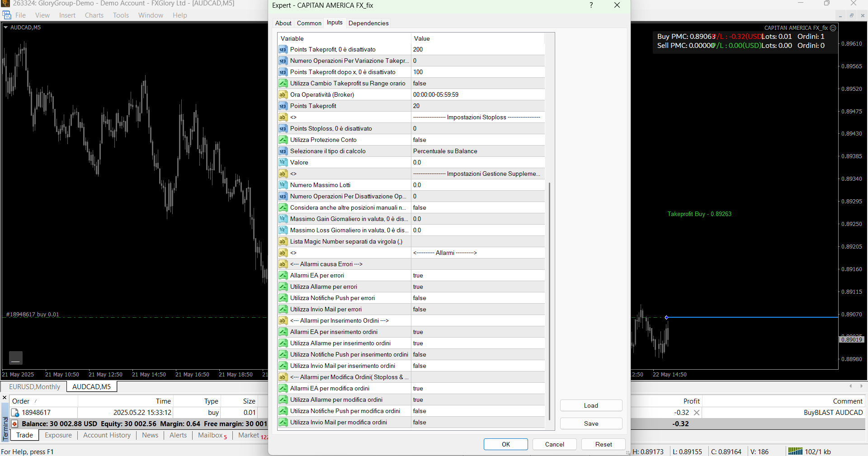The width and height of the screenshot is (868, 456).
Task: Close order 18948617 with the X icon
Action: point(697,413)
